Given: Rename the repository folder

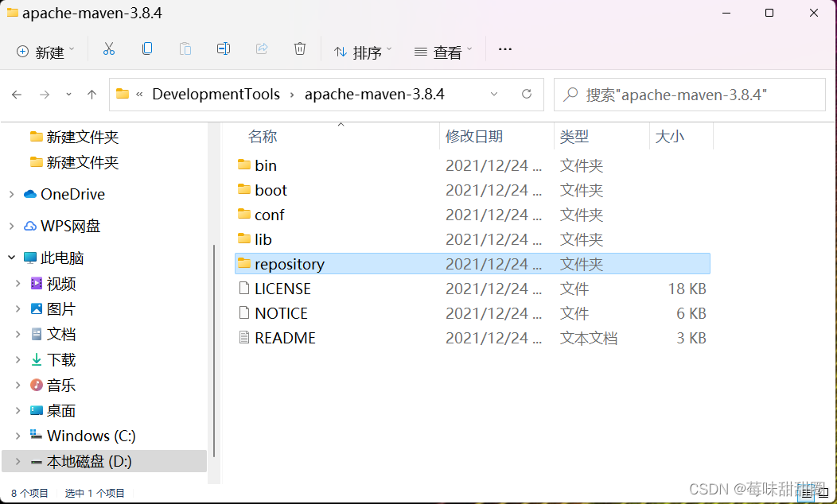Looking at the screenshot, I should (224, 48).
